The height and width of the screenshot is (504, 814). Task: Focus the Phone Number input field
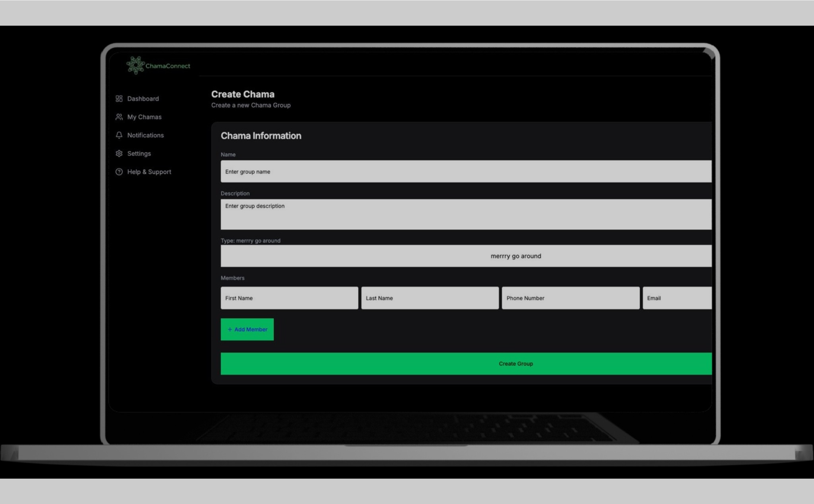point(570,298)
